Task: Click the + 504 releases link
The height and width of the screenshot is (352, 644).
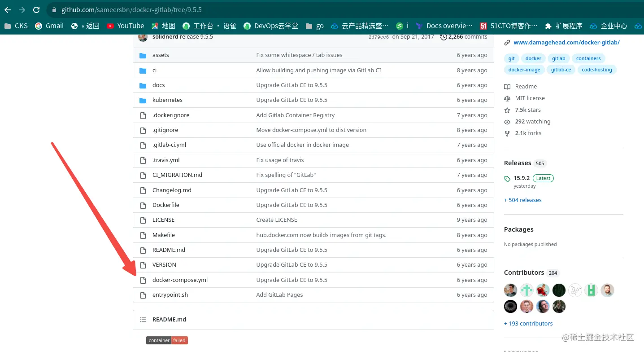Action: 523,200
